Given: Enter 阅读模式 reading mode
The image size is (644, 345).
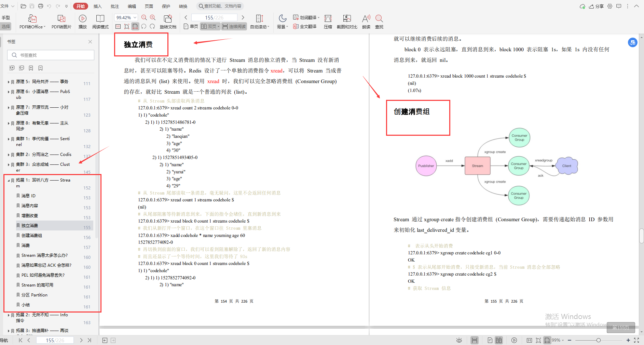Looking at the screenshot, I should click(100, 21).
